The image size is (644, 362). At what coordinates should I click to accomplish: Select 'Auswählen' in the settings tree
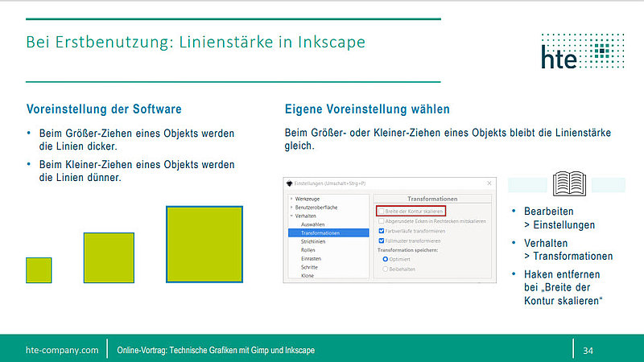click(x=312, y=224)
